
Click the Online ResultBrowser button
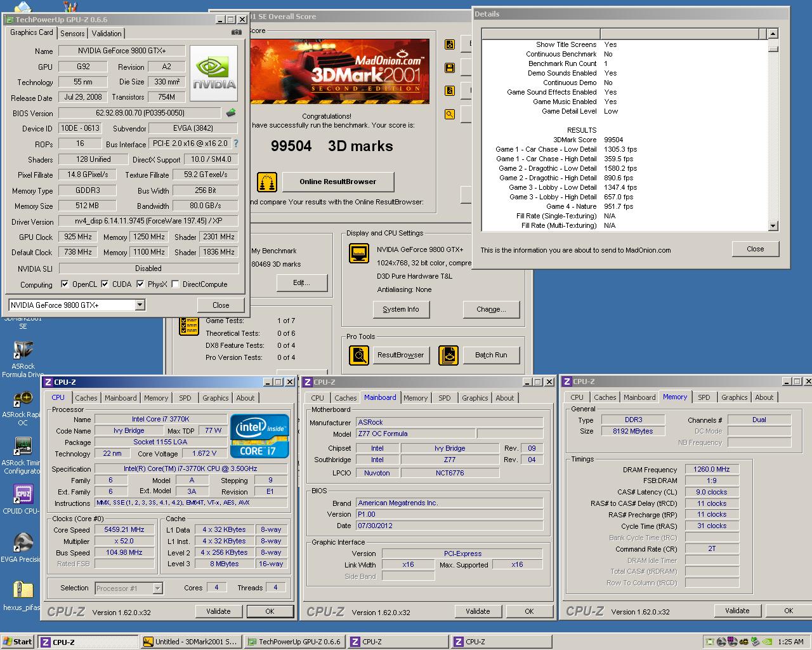click(337, 182)
